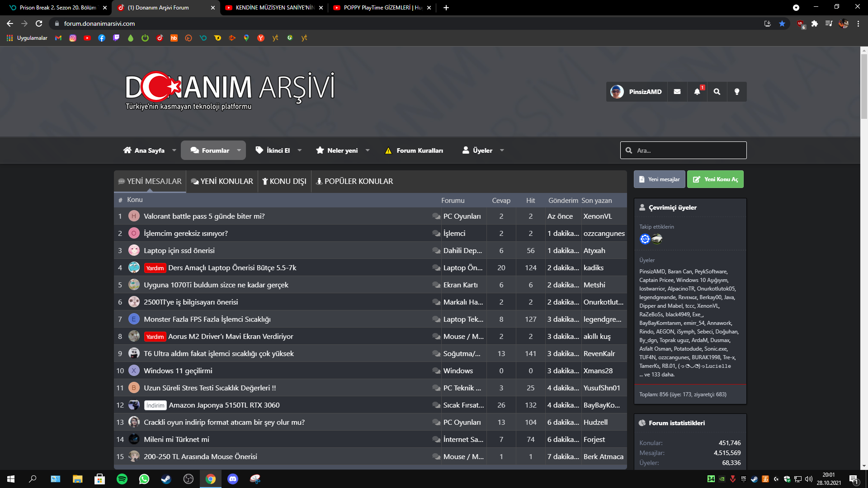The height and width of the screenshot is (488, 868).
Task: Click avatar of Valorant battle pass thread
Action: pyautogui.click(x=134, y=216)
